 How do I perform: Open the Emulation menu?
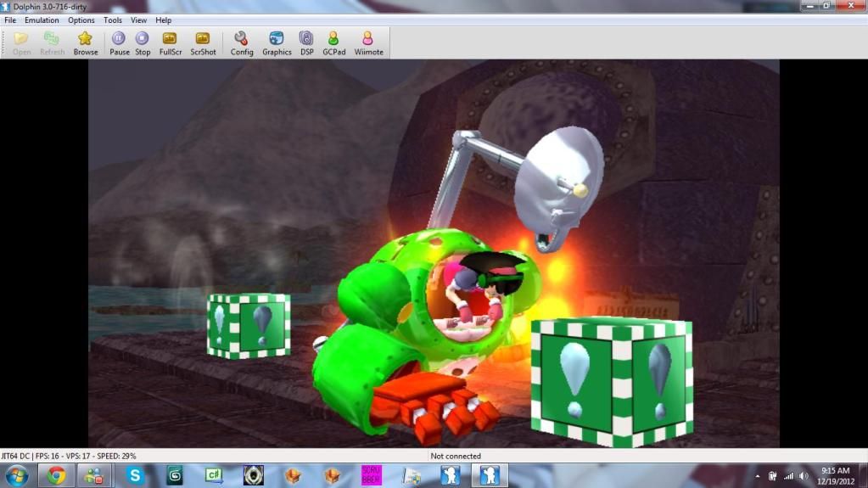pyautogui.click(x=42, y=20)
